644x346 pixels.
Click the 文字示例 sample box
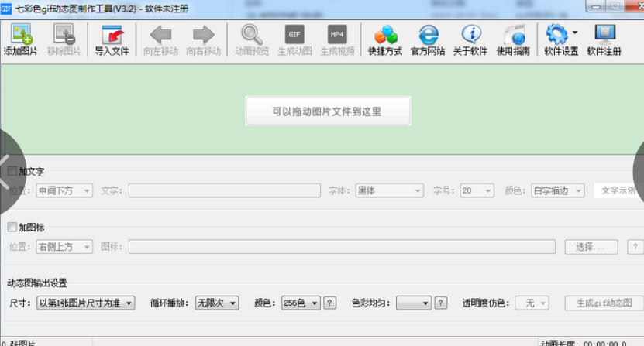point(618,190)
